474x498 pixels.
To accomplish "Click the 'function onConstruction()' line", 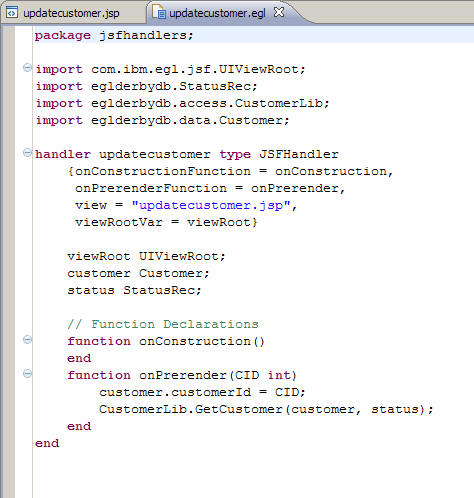I will point(166,342).
